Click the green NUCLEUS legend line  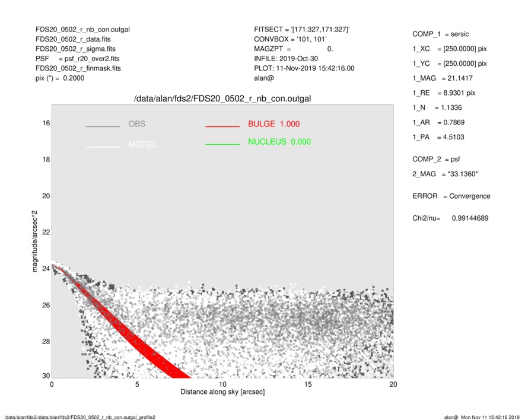pos(222,144)
